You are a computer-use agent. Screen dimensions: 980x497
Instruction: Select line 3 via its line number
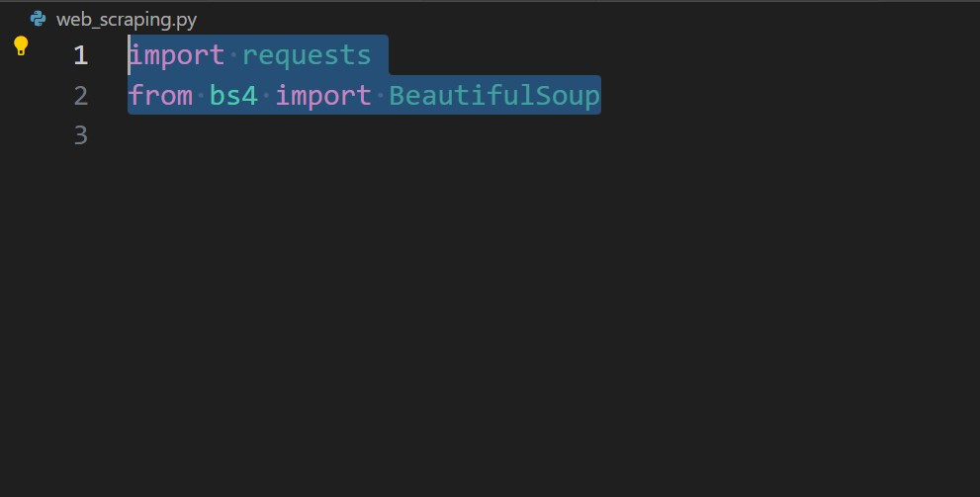(x=80, y=135)
